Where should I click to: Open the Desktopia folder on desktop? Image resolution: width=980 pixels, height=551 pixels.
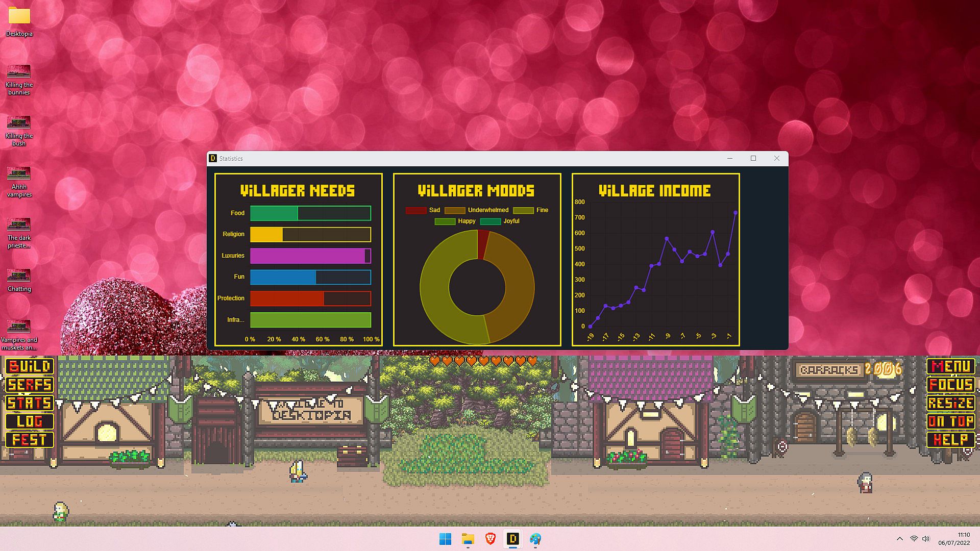(x=19, y=16)
